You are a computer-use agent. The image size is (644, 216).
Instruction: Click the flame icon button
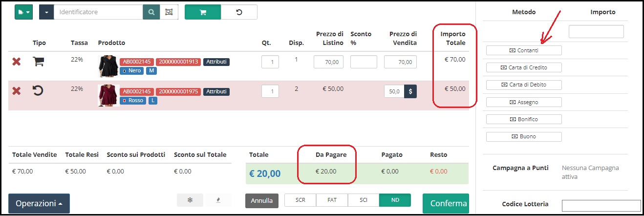[217, 200]
